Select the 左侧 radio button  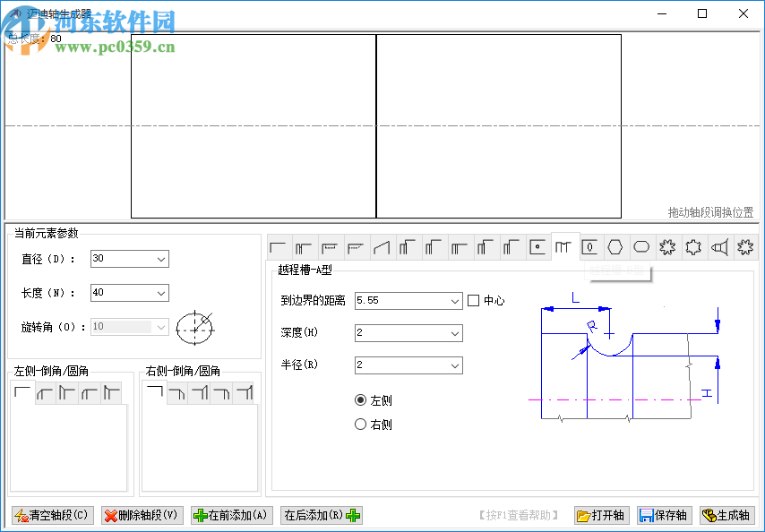[x=360, y=400]
